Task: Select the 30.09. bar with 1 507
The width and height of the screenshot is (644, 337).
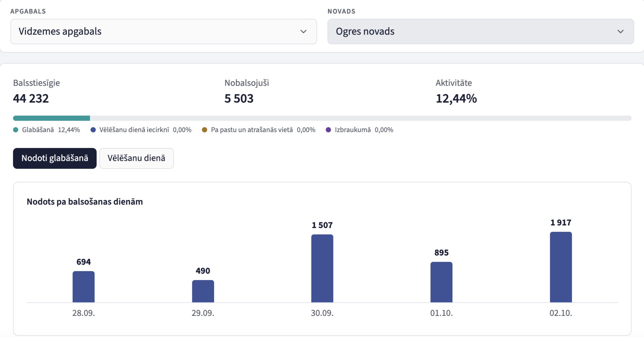Action: point(322,268)
